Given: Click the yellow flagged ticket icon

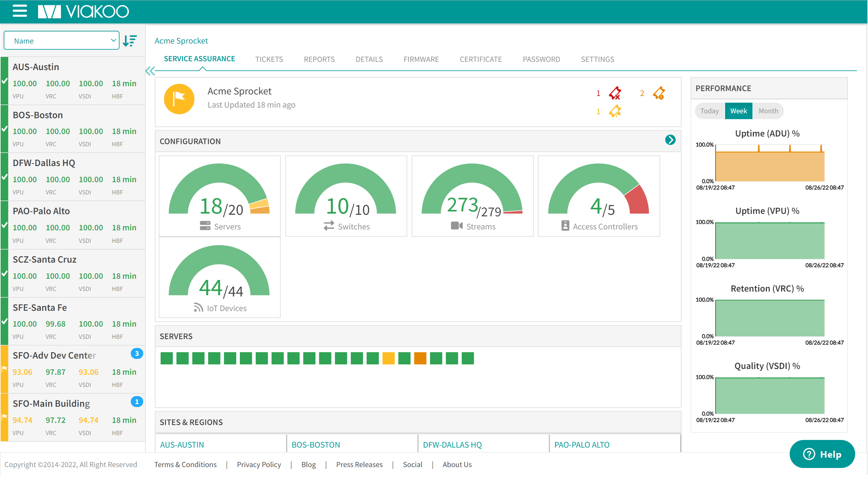Looking at the screenshot, I should coord(615,111).
